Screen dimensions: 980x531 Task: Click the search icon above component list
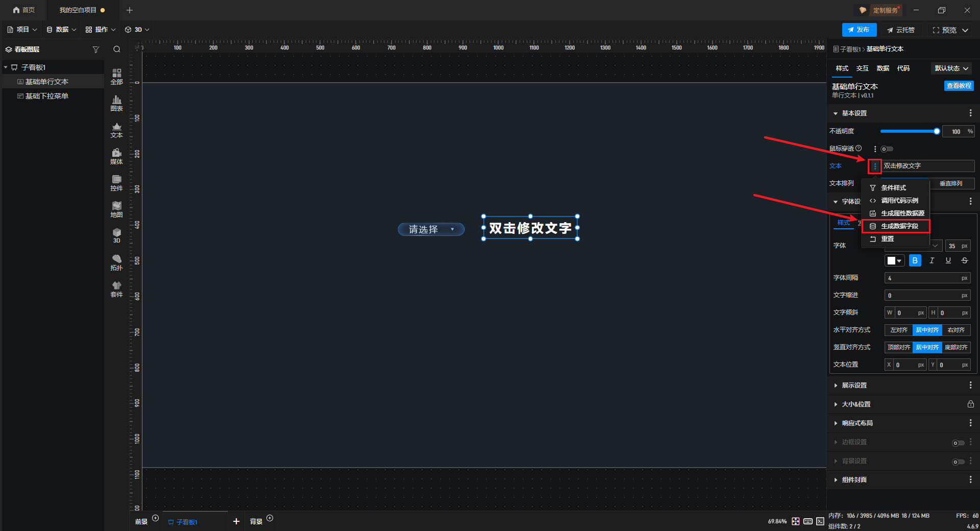click(117, 50)
